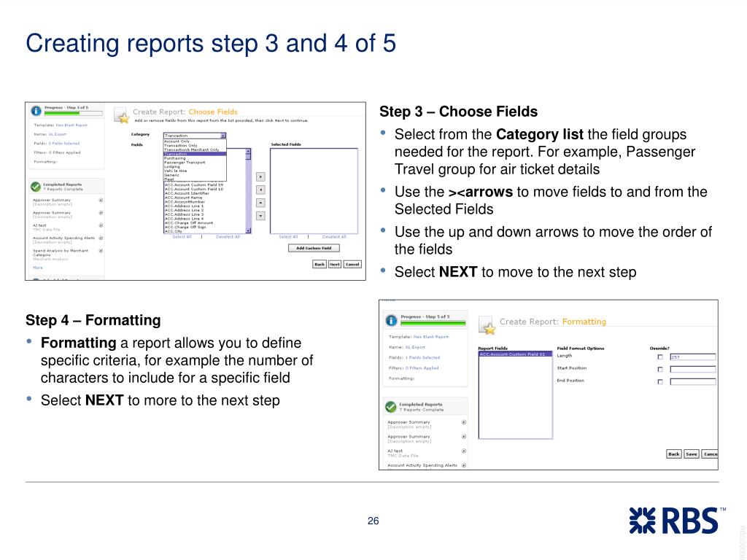Click the up arrow to reorder fields
The width and height of the screenshot is (747, 560).
point(260,203)
